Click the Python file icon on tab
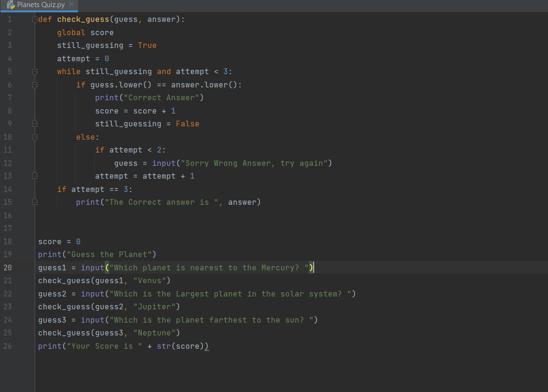Viewport: 548px width, 392px height. click(10, 5)
